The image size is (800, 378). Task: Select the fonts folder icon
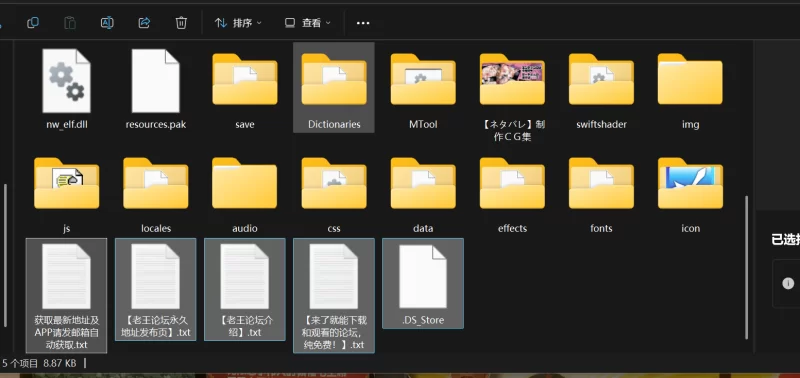click(x=601, y=184)
